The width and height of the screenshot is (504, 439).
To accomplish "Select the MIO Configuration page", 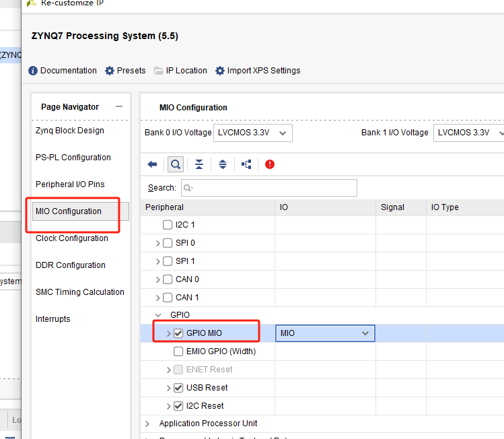I will point(81,211).
